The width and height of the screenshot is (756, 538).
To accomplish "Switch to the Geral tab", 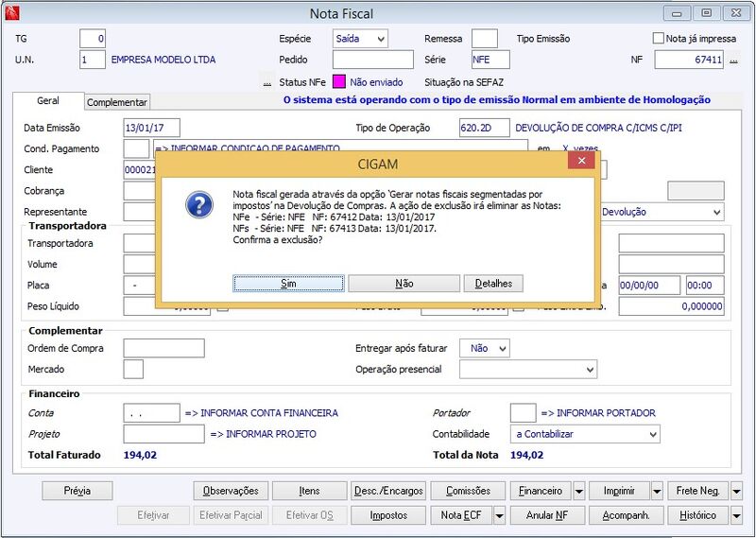I will point(48,101).
